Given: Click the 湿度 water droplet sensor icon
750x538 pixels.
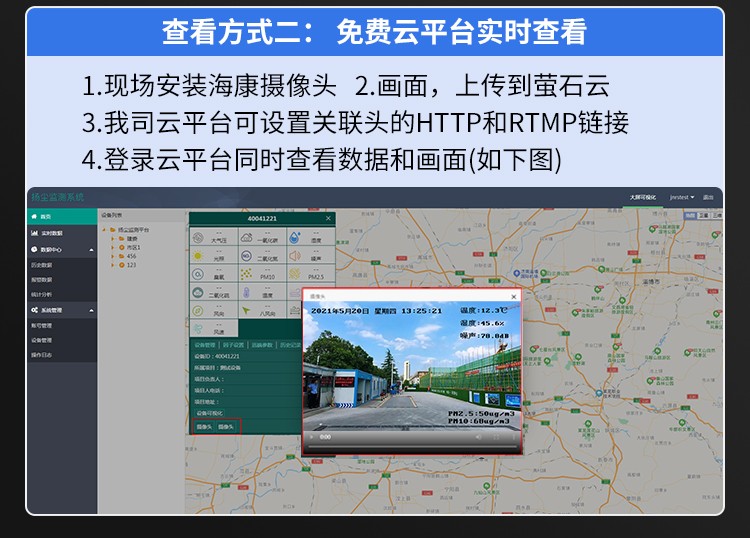Looking at the screenshot, I should [x=296, y=237].
